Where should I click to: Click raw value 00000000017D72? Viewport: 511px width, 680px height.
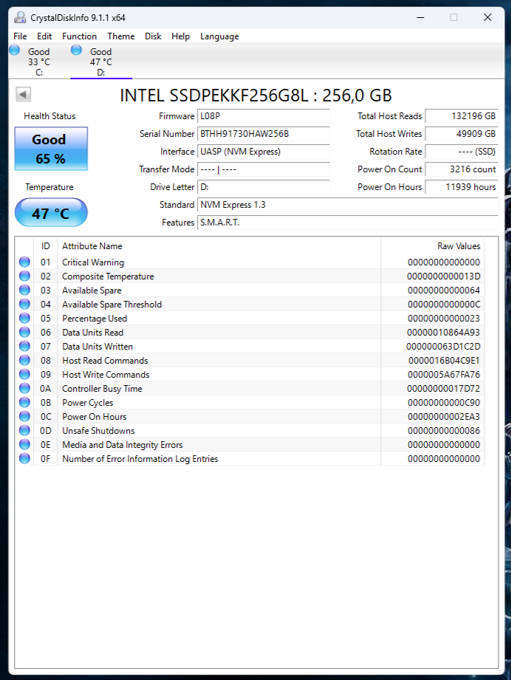coord(443,389)
